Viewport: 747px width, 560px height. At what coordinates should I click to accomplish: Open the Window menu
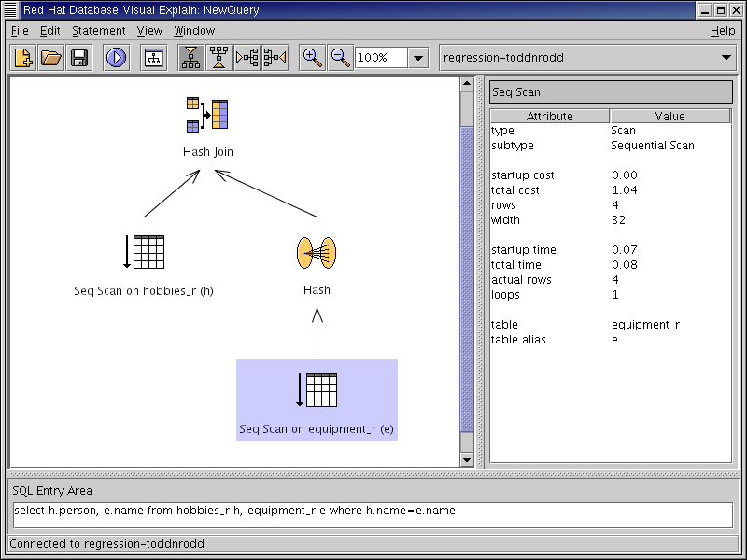194,31
